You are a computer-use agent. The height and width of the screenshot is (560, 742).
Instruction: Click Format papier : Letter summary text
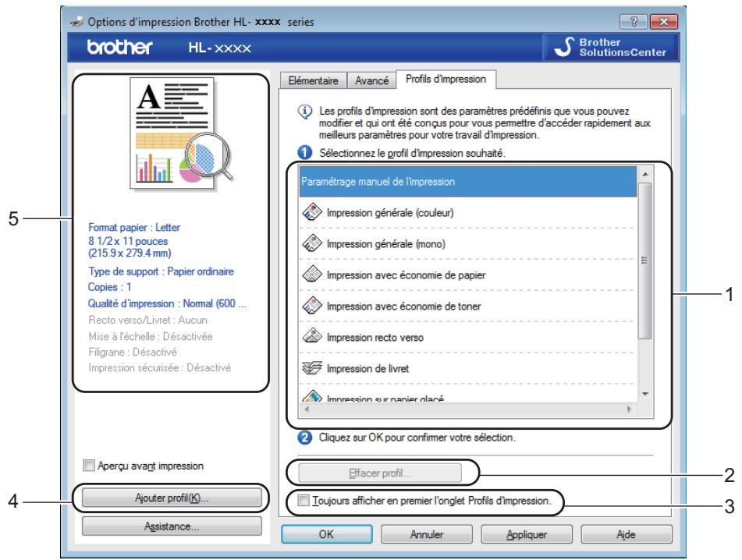[134, 228]
